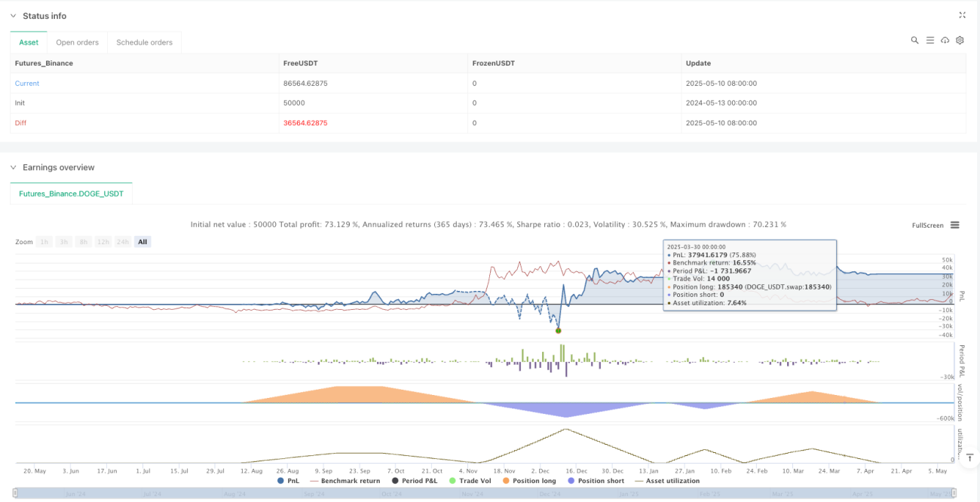Viewport: 980px width, 502px height.
Task: Toggle the Trade Vol legend item
Action: (470, 481)
